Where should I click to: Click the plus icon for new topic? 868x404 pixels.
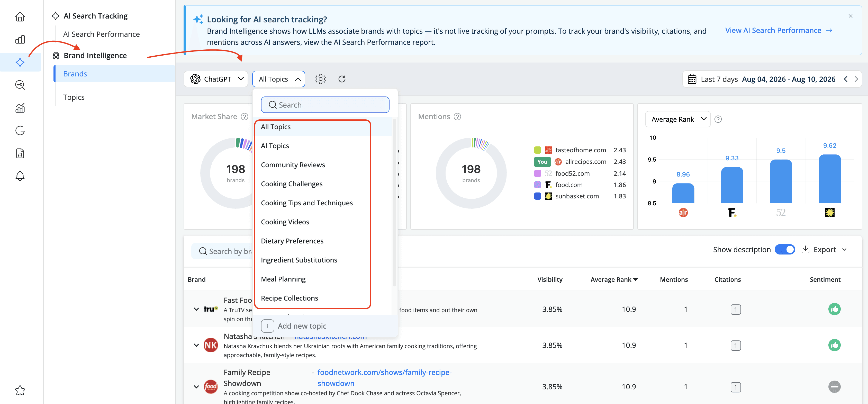(267, 326)
